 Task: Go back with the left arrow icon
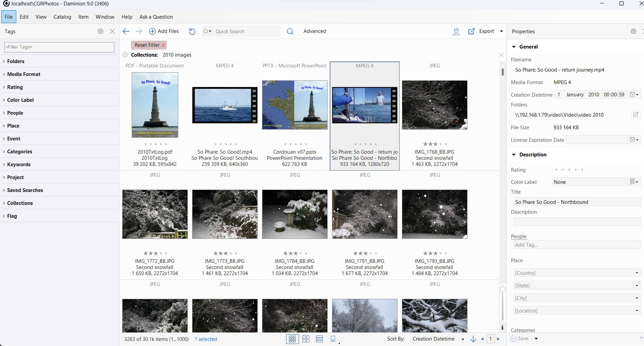[126, 31]
